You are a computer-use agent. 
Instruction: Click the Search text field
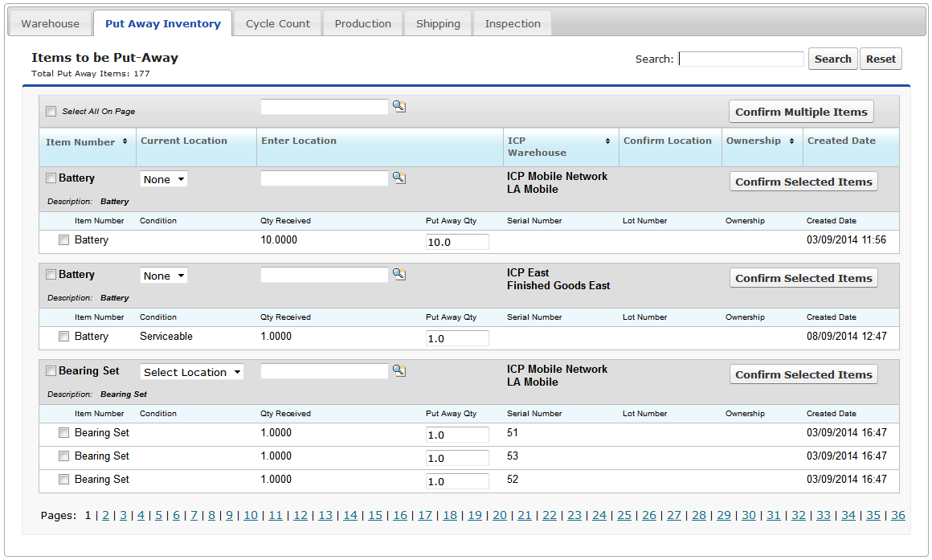click(x=741, y=59)
